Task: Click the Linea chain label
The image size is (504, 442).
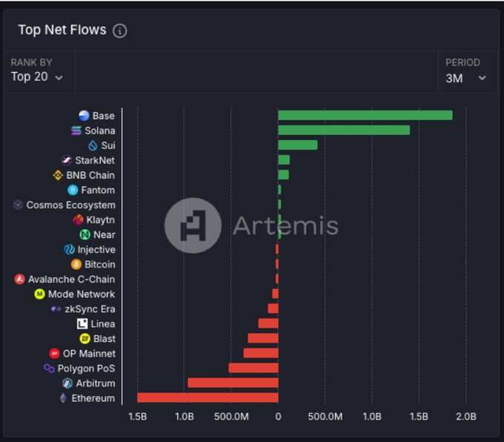Action: tap(103, 324)
